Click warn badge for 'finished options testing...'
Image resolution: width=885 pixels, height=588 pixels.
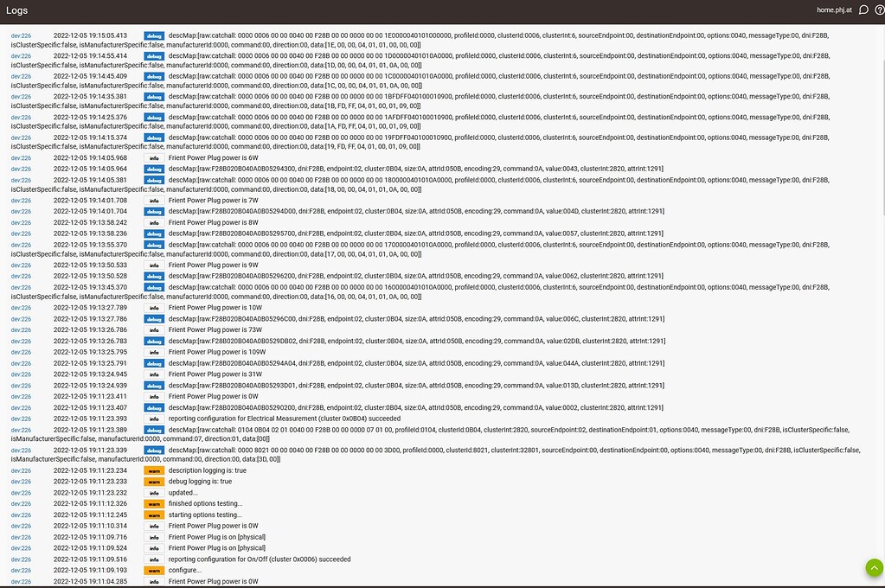[153, 503]
